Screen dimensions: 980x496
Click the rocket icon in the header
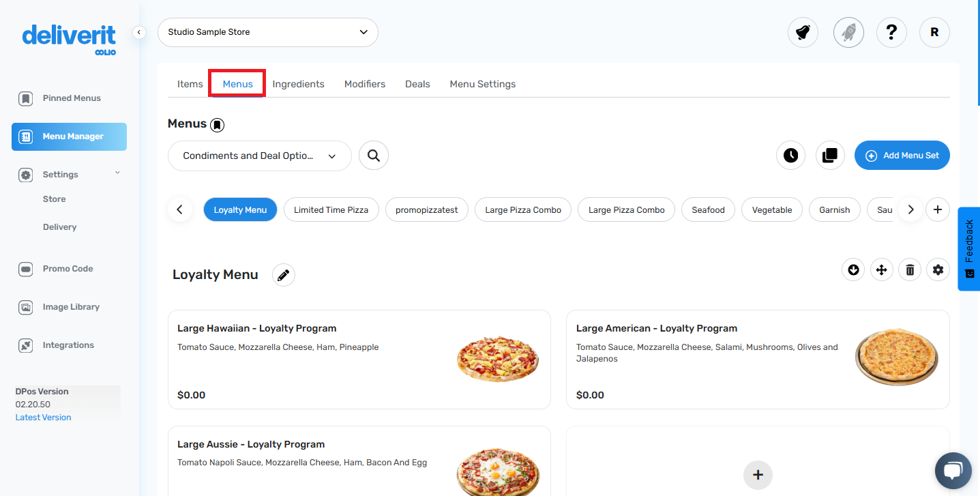pyautogui.click(x=848, y=32)
